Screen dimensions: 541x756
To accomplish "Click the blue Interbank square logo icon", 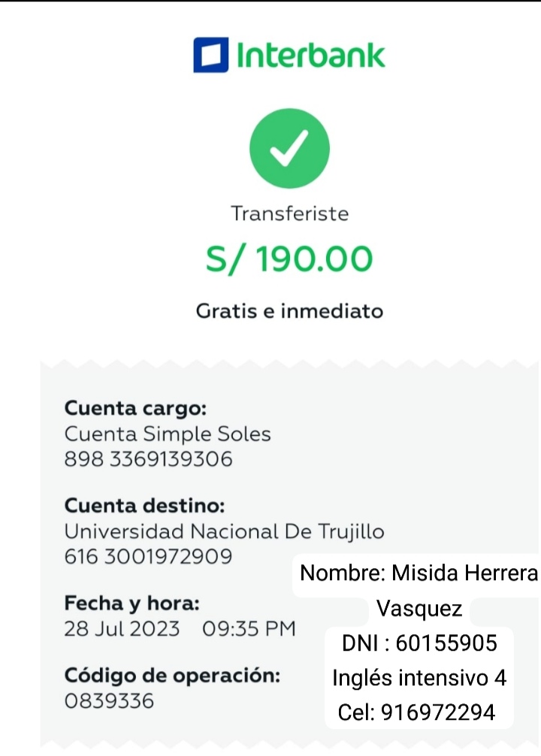I will pyautogui.click(x=210, y=56).
